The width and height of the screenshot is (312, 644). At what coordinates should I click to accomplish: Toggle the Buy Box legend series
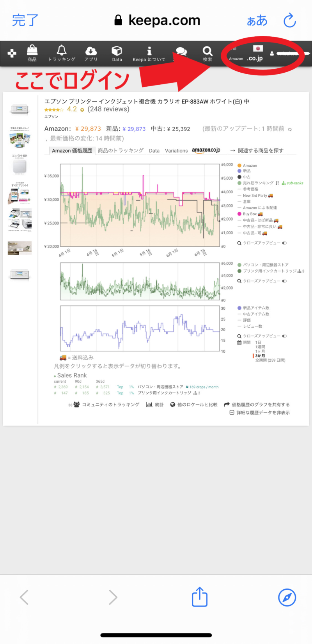click(x=250, y=214)
